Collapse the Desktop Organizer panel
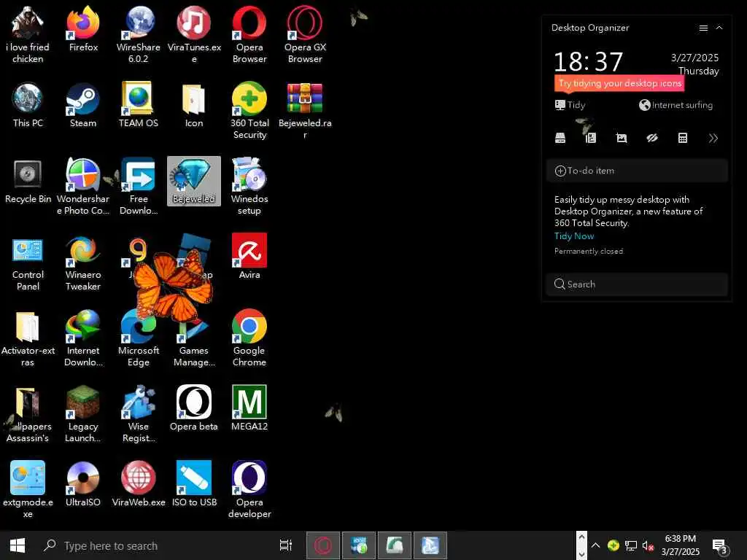This screenshot has height=560, width=747. pyautogui.click(x=719, y=28)
